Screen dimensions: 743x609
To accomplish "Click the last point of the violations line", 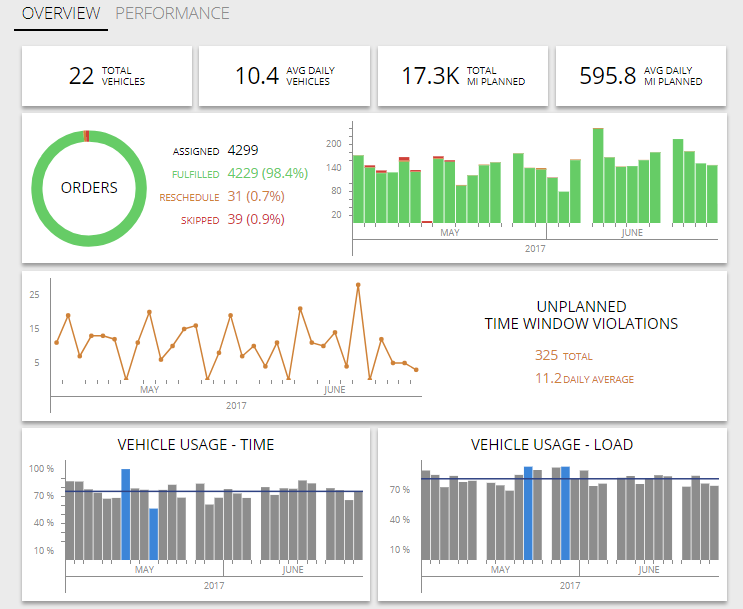I will (416, 370).
